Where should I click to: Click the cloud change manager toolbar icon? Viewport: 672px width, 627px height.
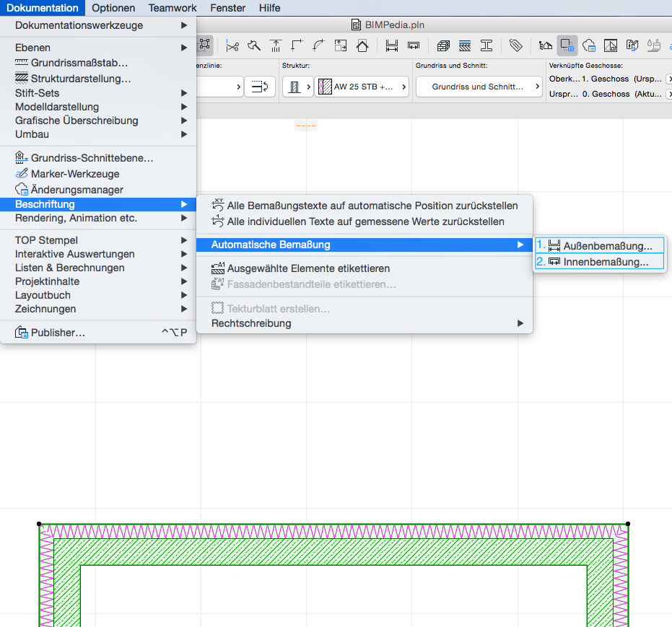(x=589, y=45)
